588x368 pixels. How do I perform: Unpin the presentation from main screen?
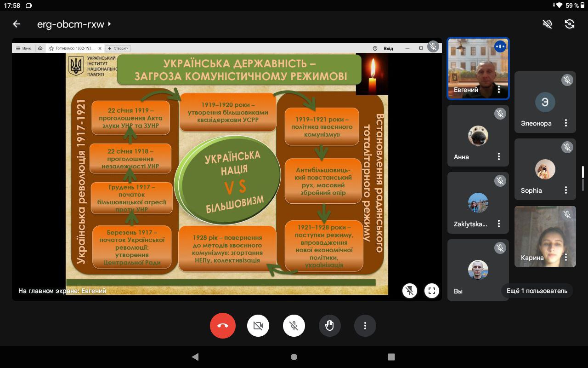pos(410,290)
